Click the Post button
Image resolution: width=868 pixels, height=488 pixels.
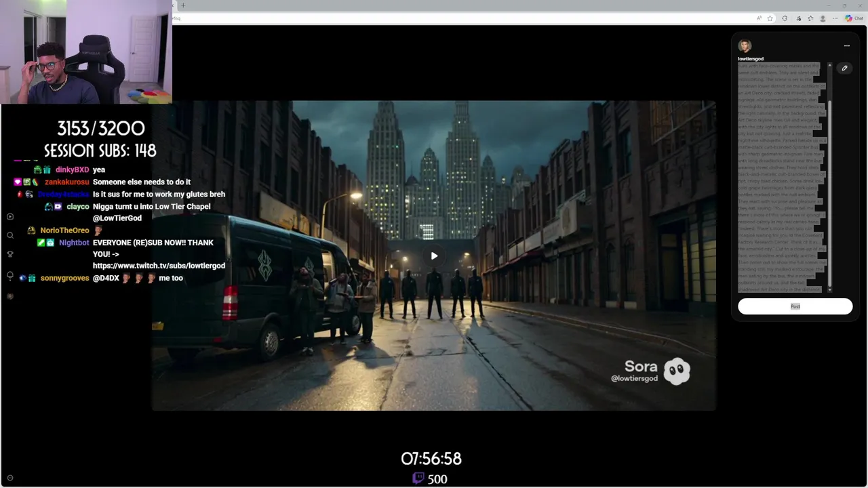tap(795, 306)
